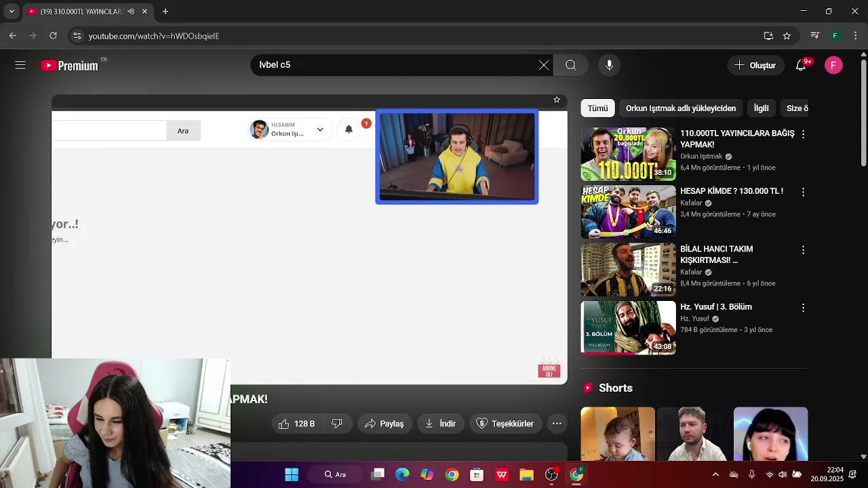This screenshot has height=488, width=868.
Task: Open taskbar Ara search box
Action: (335, 474)
